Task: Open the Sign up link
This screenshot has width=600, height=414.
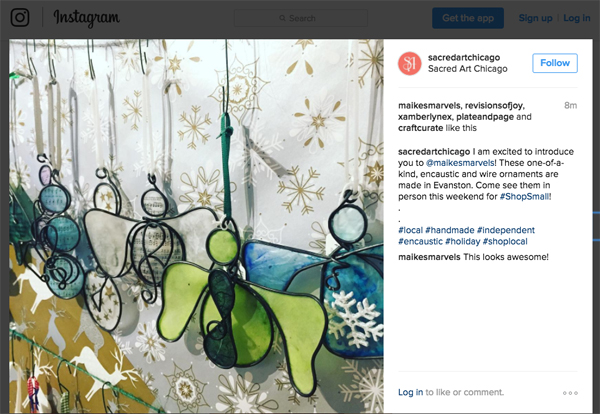Action: [535, 18]
